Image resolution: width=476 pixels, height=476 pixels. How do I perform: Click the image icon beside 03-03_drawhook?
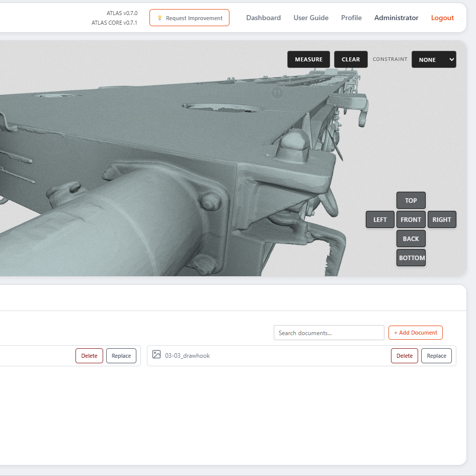click(156, 354)
